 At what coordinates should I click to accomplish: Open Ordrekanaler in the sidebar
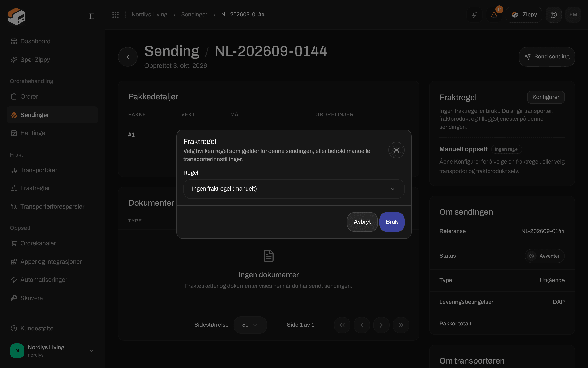pyautogui.click(x=52, y=243)
